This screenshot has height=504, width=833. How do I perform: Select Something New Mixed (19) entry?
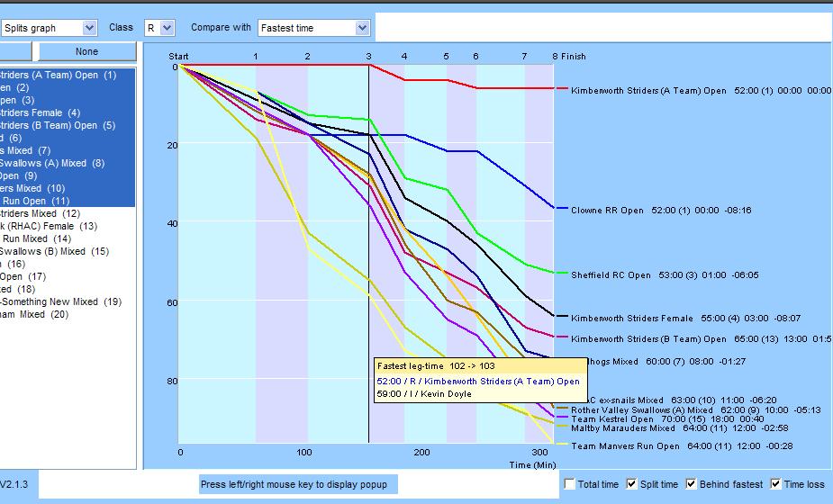(x=59, y=301)
